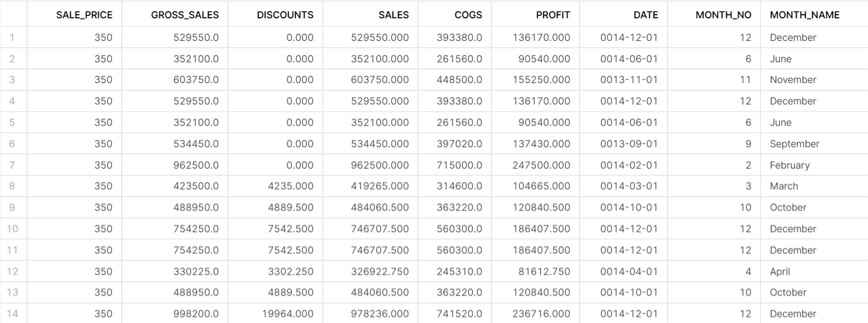Select the COGS cell 715000.0
This screenshot has height=323, width=868.
(460, 165)
